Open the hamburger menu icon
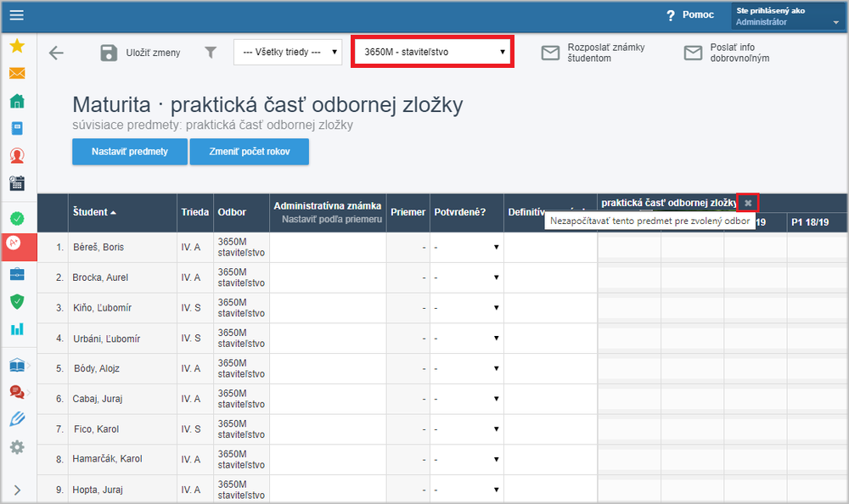The width and height of the screenshot is (849, 504). tap(17, 15)
